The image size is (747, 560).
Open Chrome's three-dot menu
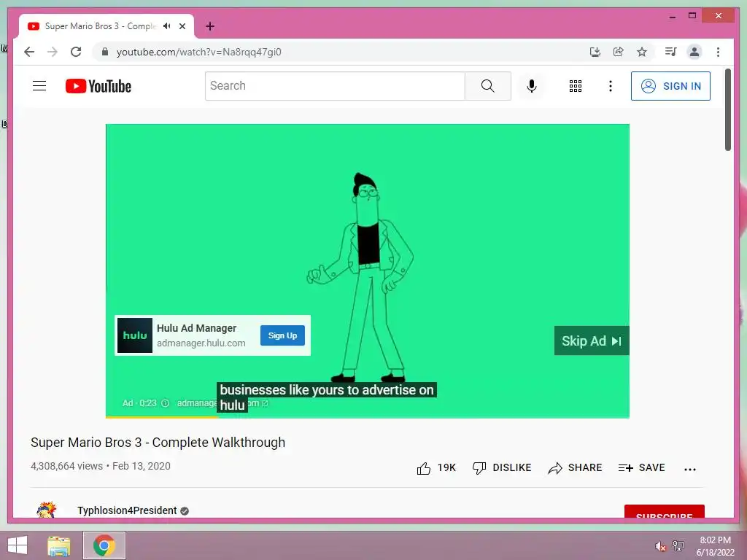point(718,52)
